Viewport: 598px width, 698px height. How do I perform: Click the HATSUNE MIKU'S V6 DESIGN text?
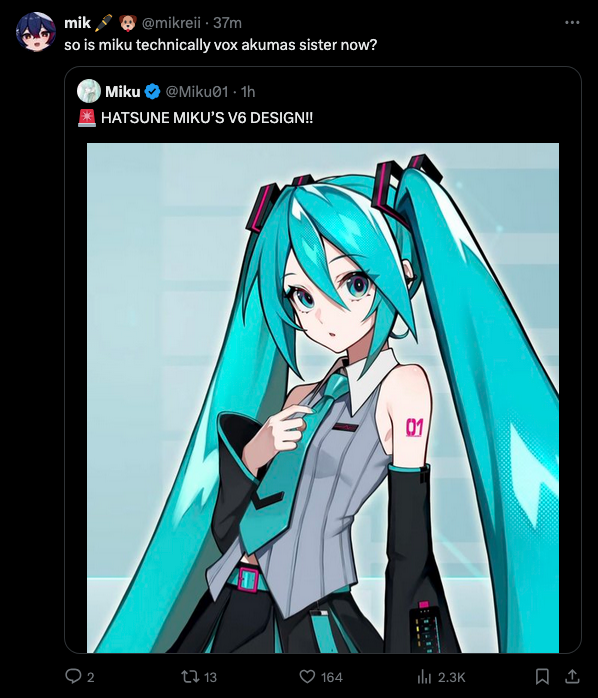207,118
